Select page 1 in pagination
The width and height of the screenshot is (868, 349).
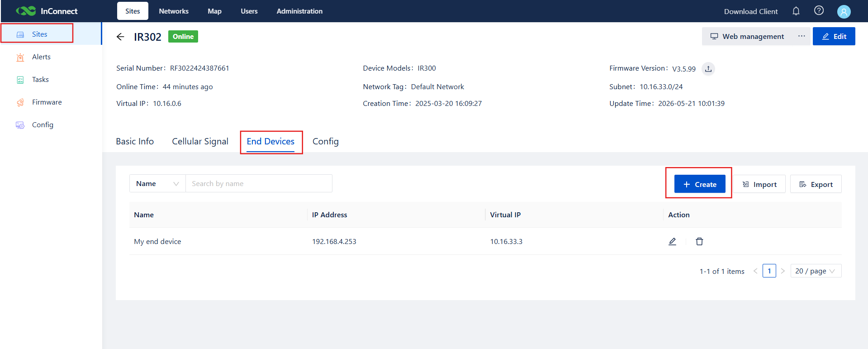pos(769,271)
